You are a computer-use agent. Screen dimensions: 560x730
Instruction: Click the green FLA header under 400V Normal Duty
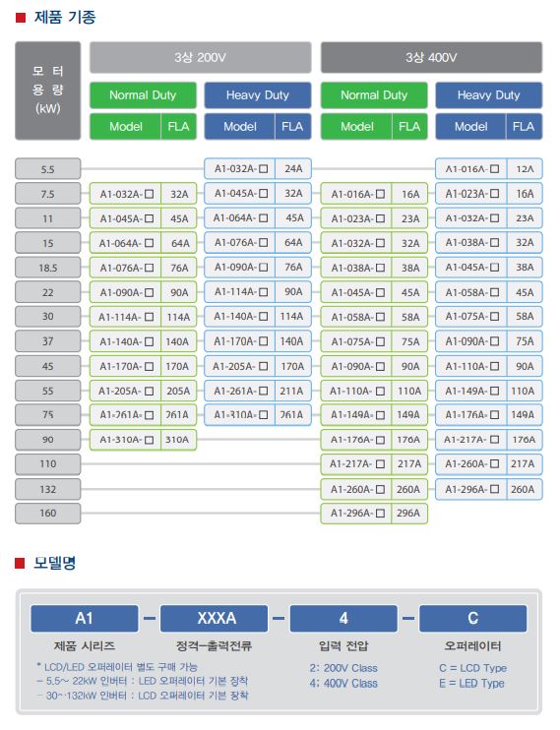[409, 127]
